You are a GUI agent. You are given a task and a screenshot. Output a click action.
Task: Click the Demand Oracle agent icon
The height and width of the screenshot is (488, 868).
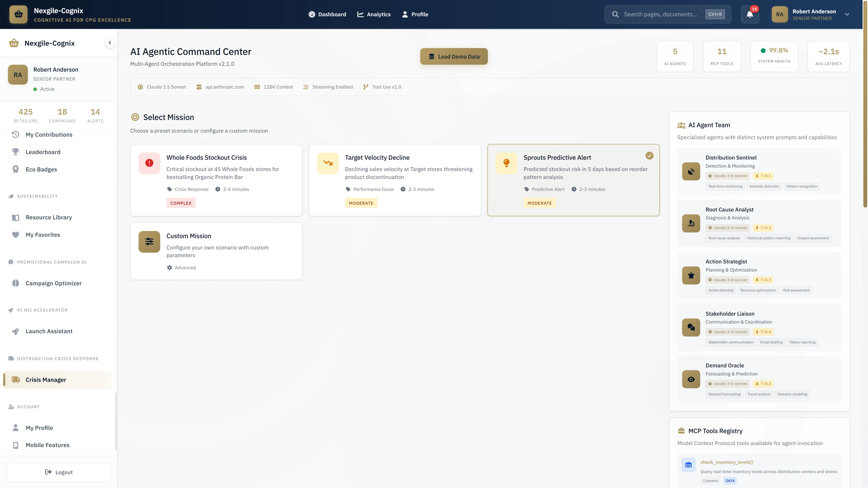click(691, 379)
